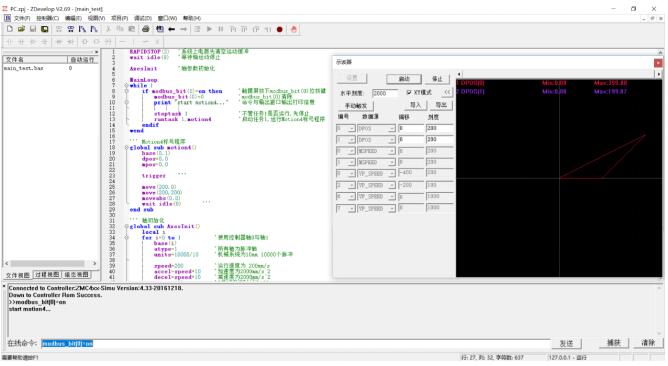Open the 编辑(E) menu
This screenshot has height=366, width=668.
coord(73,18)
